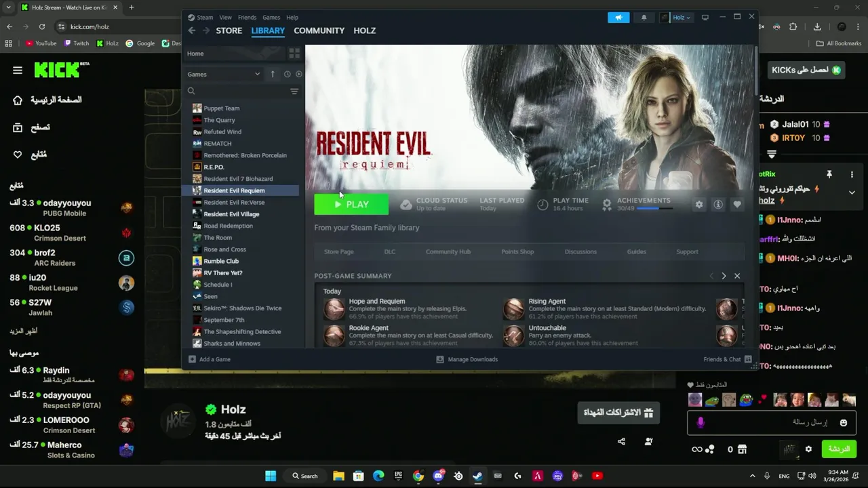Image resolution: width=868 pixels, height=488 pixels.
Task: Collapse pinned message chevron in Kick chat
Action: coord(852,192)
